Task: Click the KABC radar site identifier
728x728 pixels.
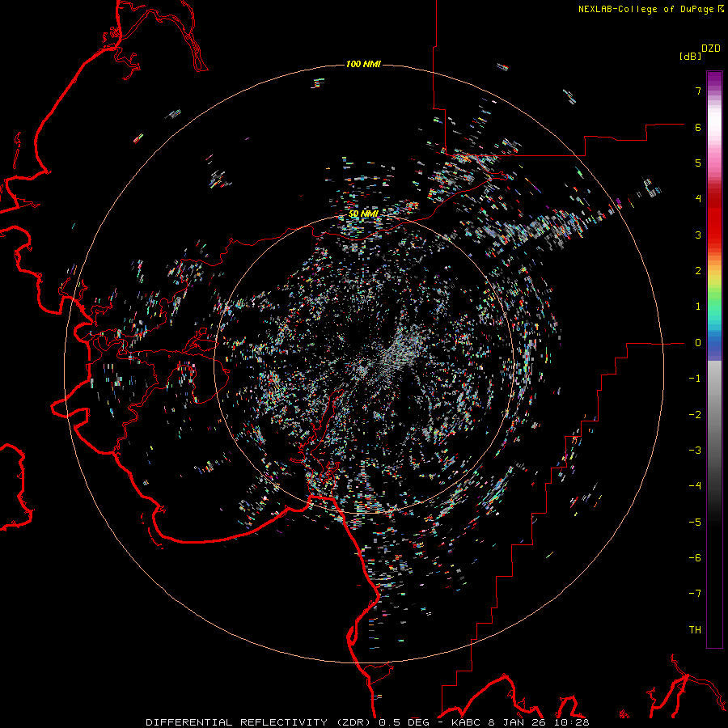Action: pos(467,722)
